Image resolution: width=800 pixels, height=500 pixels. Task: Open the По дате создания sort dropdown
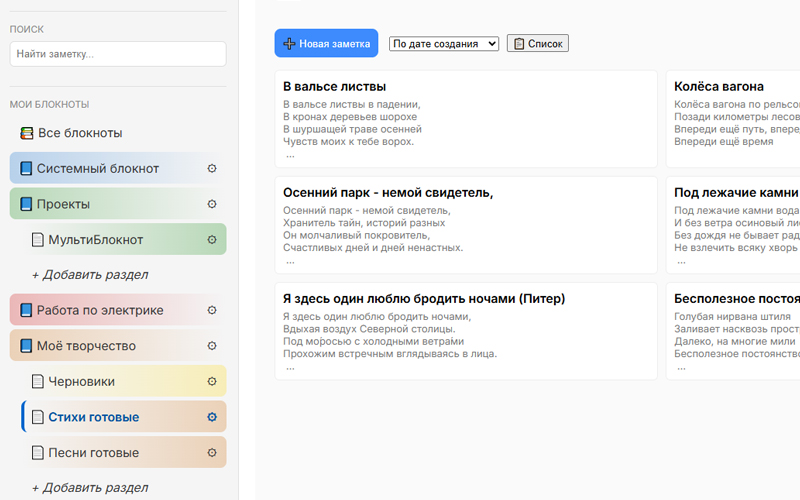[x=444, y=44]
